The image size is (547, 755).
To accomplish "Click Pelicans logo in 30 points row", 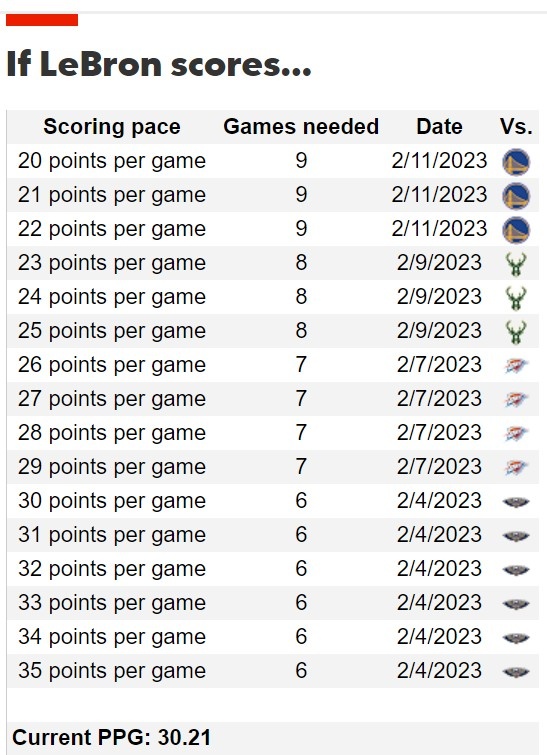I will coord(516,502).
